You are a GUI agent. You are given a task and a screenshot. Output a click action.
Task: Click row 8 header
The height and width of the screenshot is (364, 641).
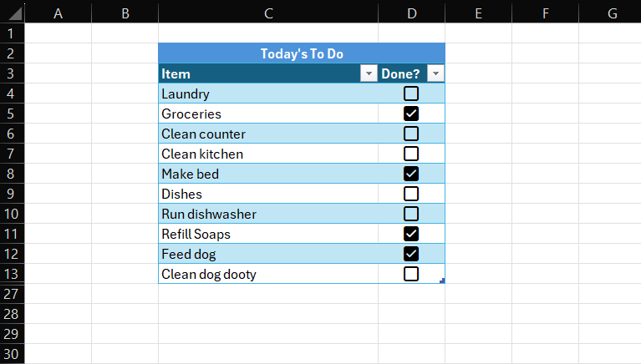pos(12,174)
